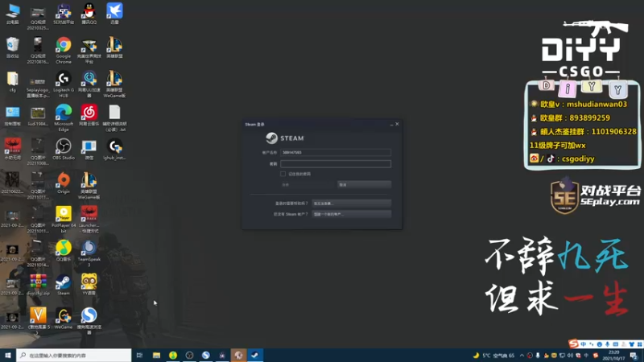Focus the Steam password input field
Image resolution: width=644 pixels, height=362 pixels.
click(336, 164)
